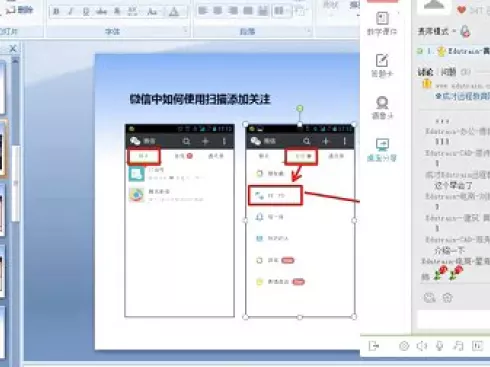The image size is (490, 367).
Task: Expand the 字体 group dialog launcher
Action: coord(185,31)
